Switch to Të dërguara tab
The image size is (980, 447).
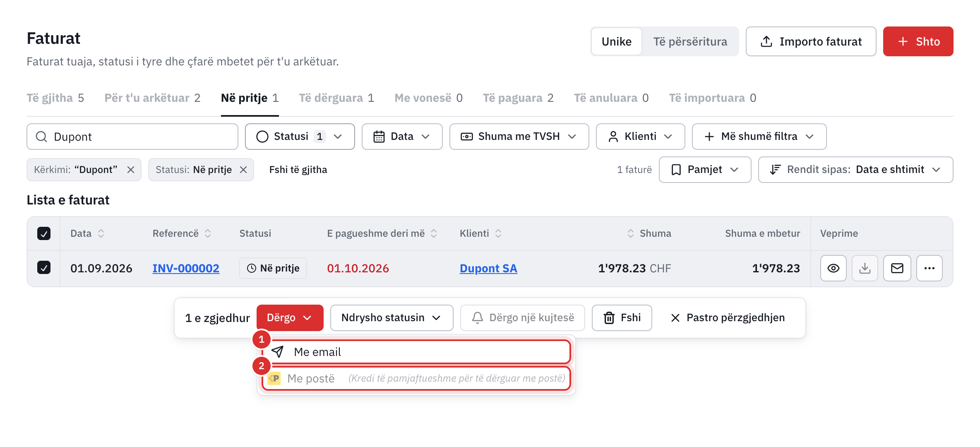point(336,98)
